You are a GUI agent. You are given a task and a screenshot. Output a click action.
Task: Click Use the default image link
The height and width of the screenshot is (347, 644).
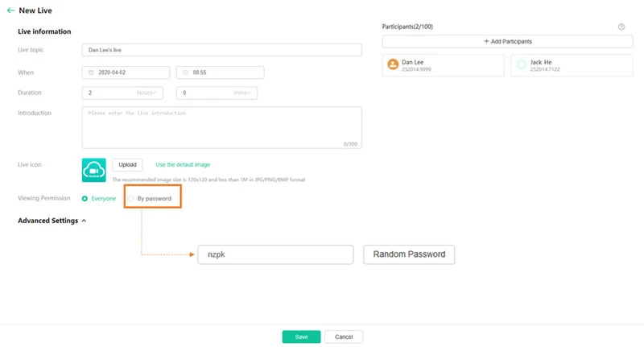tap(183, 164)
